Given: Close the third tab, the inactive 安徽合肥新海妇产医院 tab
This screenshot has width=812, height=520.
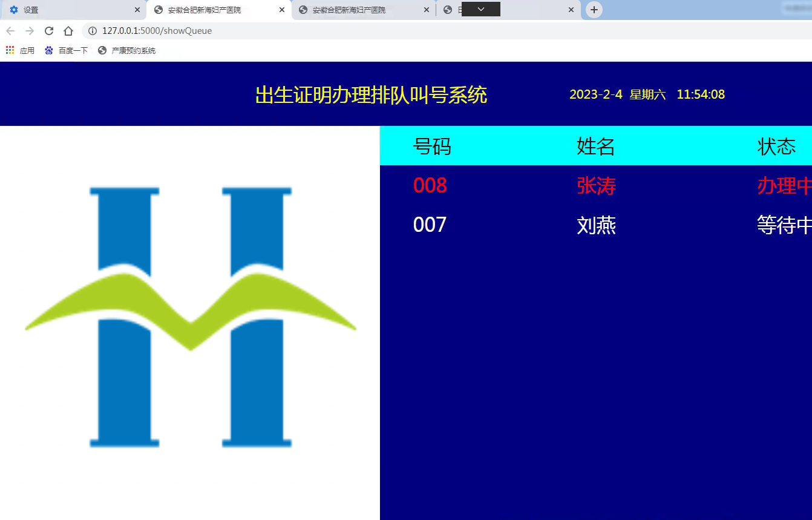Looking at the screenshot, I should coord(427,10).
